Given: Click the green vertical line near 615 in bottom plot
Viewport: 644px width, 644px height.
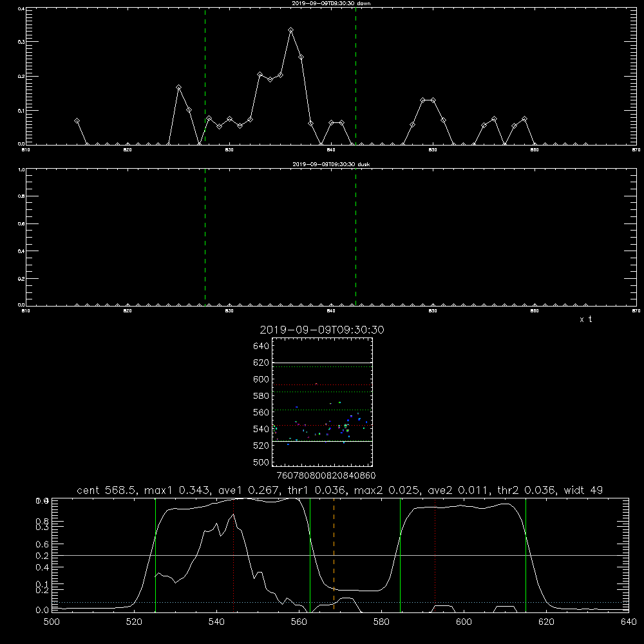Looking at the screenshot, I should click(526, 555).
